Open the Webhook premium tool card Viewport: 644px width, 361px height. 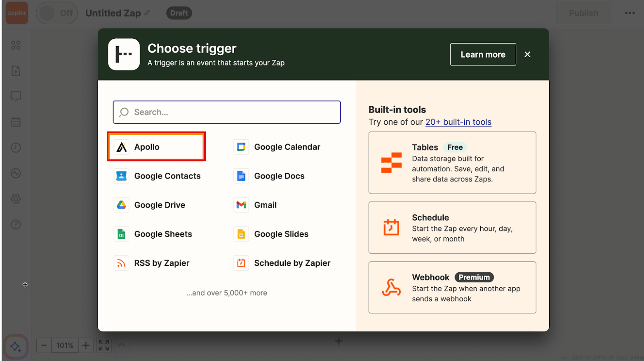(452, 288)
